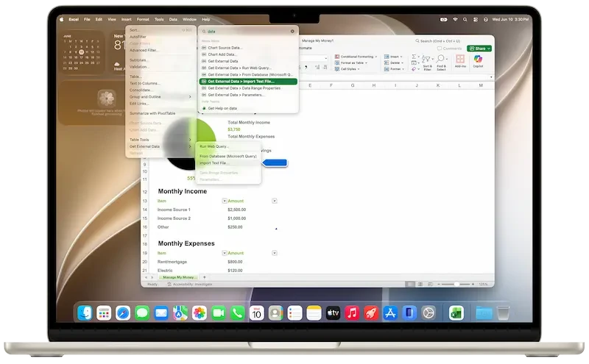
Task: Click the Cell Styles icon
Action: tap(337, 69)
